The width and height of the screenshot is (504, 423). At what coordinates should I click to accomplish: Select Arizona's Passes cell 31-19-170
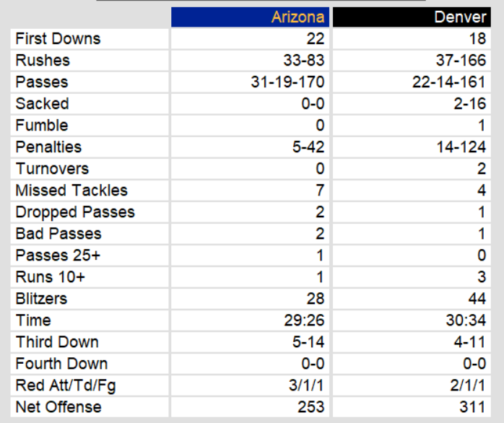pos(287,82)
